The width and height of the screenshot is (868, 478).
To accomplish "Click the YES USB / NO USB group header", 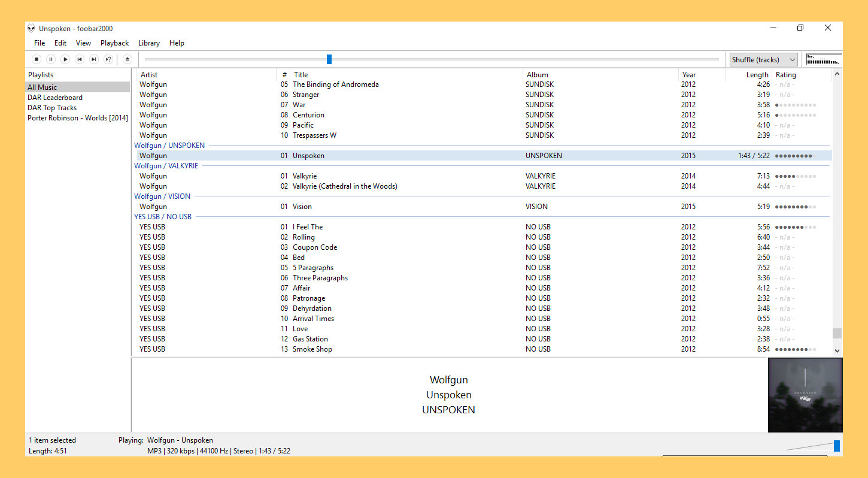I will tap(163, 217).
